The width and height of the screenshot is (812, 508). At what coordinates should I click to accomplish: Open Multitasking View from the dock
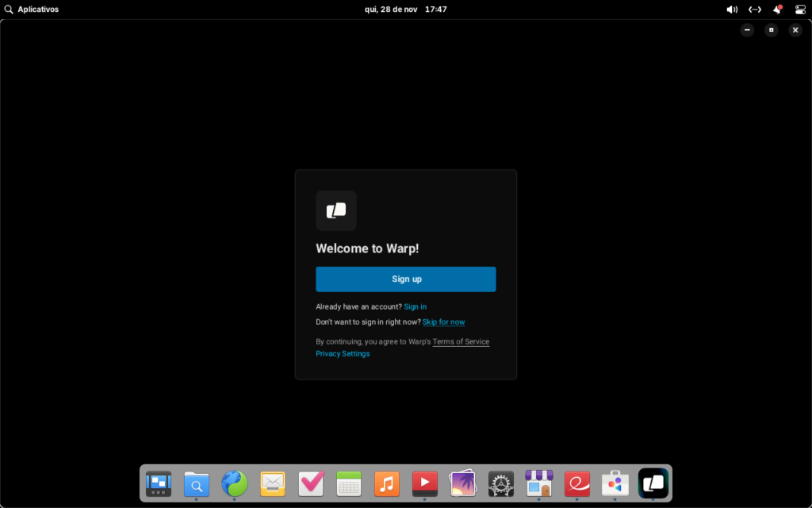point(159,483)
